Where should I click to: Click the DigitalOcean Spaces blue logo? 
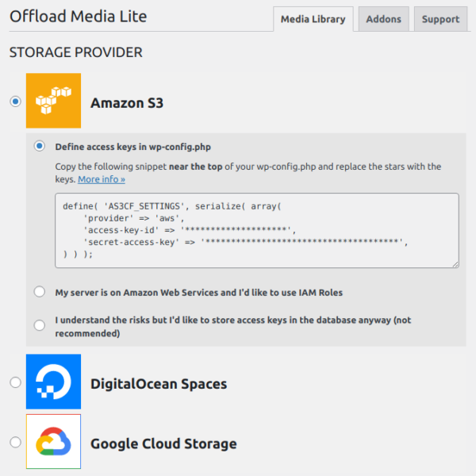[x=53, y=382]
